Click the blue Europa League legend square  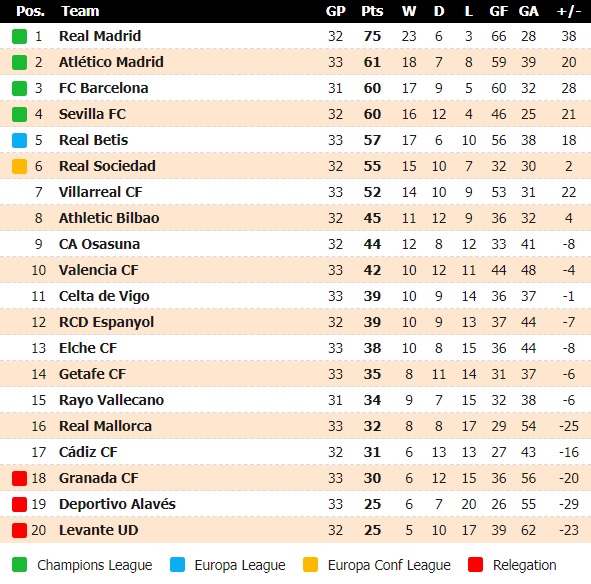(x=177, y=565)
